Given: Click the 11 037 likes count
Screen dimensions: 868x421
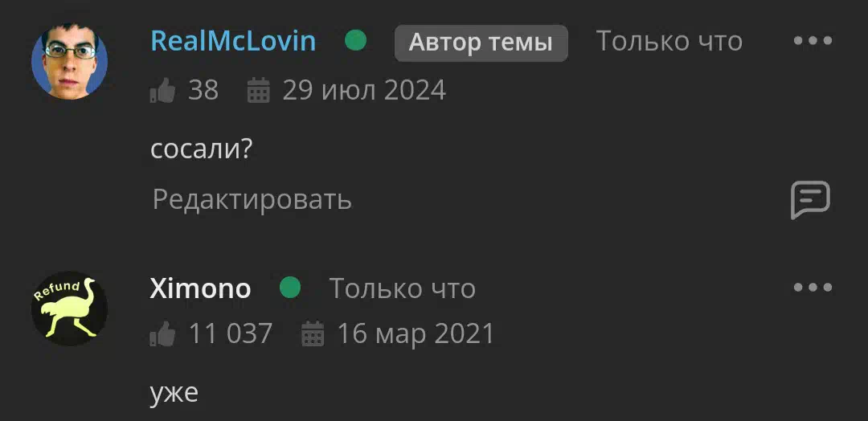Looking at the screenshot, I should click(231, 334).
